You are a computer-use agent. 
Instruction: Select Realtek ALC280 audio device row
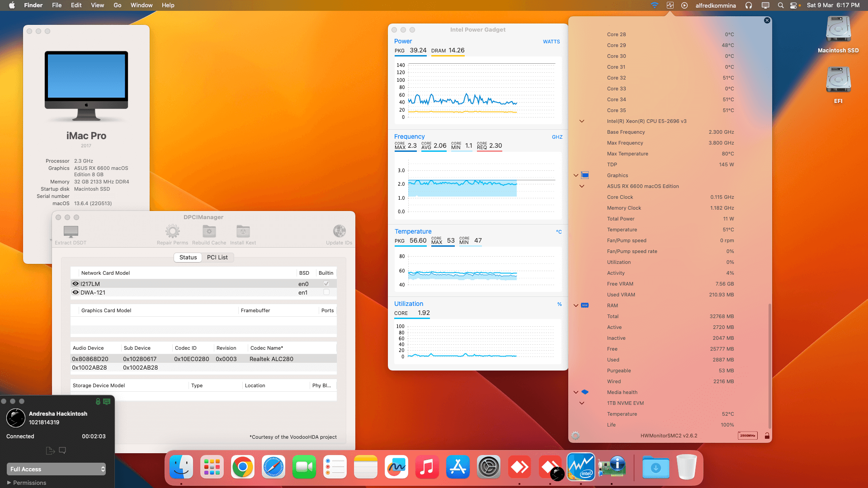(x=203, y=359)
